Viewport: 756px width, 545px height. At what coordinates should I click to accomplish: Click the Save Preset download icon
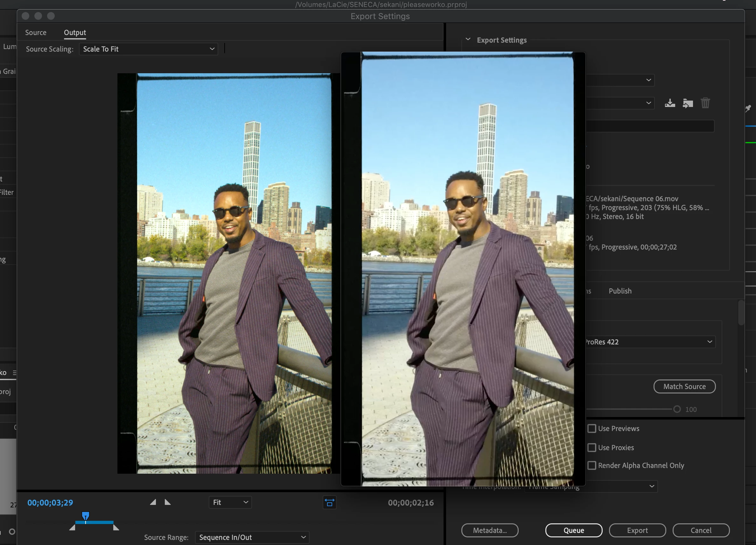(670, 103)
